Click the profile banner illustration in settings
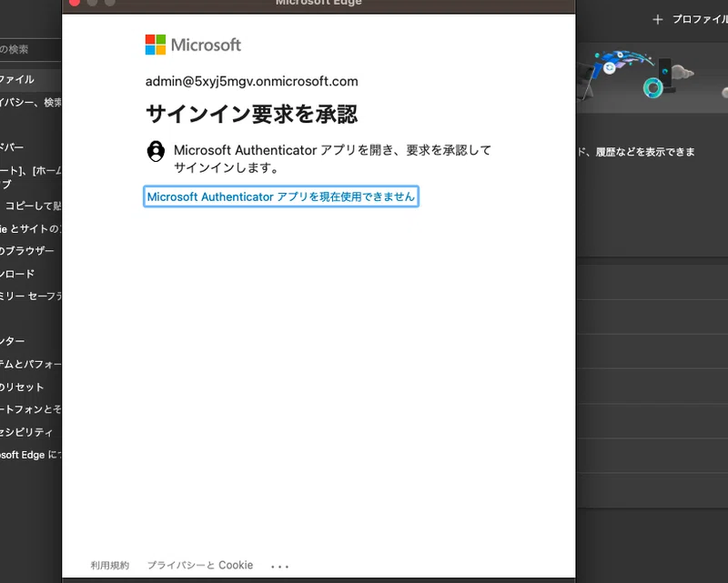The width and height of the screenshot is (728, 583). pyautogui.click(x=652, y=77)
